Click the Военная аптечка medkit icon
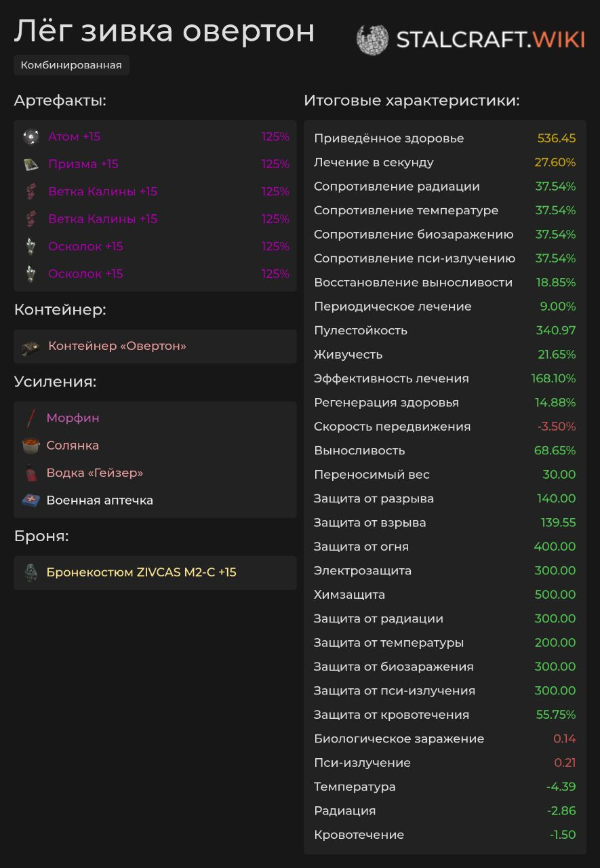 pyautogui.click(x=31, y=500)
